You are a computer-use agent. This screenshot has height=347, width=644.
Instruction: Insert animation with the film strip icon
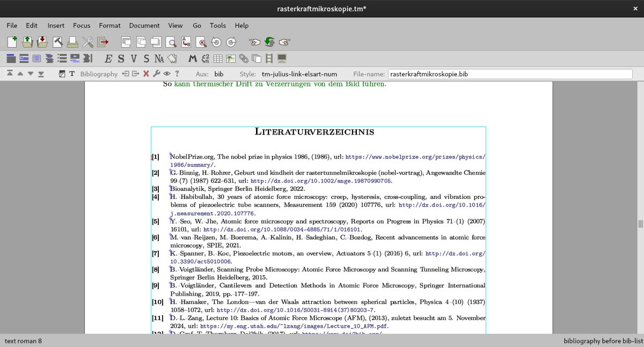tap(269, 58)
